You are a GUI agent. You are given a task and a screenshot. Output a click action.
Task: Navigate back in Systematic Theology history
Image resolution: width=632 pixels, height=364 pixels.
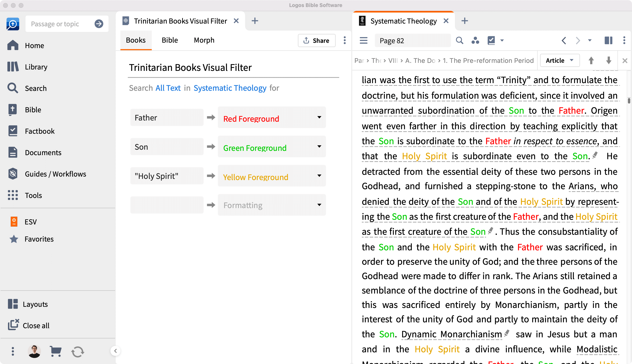(564, 40)
